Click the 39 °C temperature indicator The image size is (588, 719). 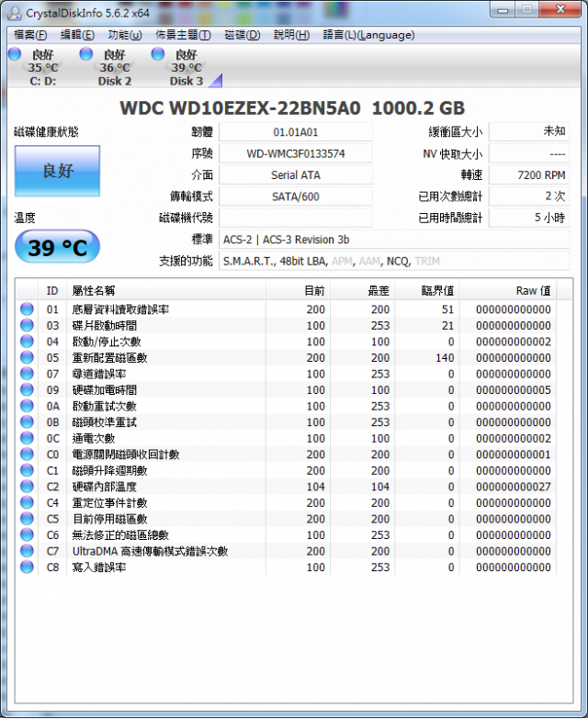(57, 247)
